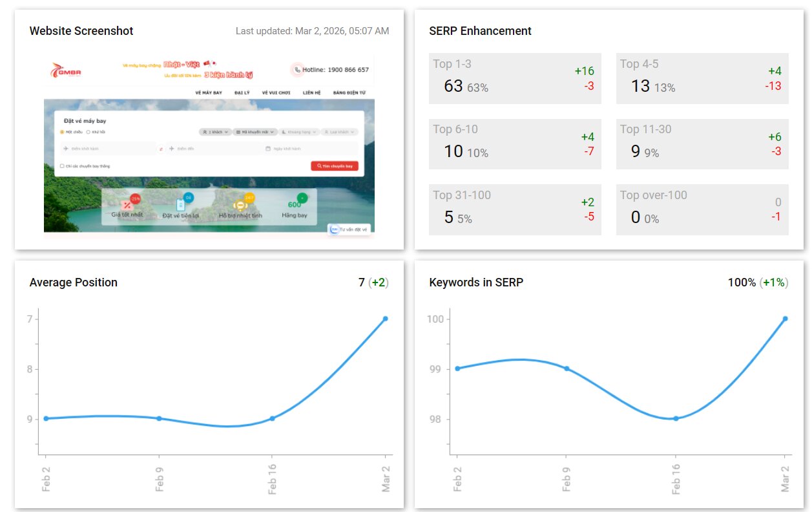Click the 'Tư vấn đặt vé' chat icon
Viewport: 812px width, 512px height.
334,229
